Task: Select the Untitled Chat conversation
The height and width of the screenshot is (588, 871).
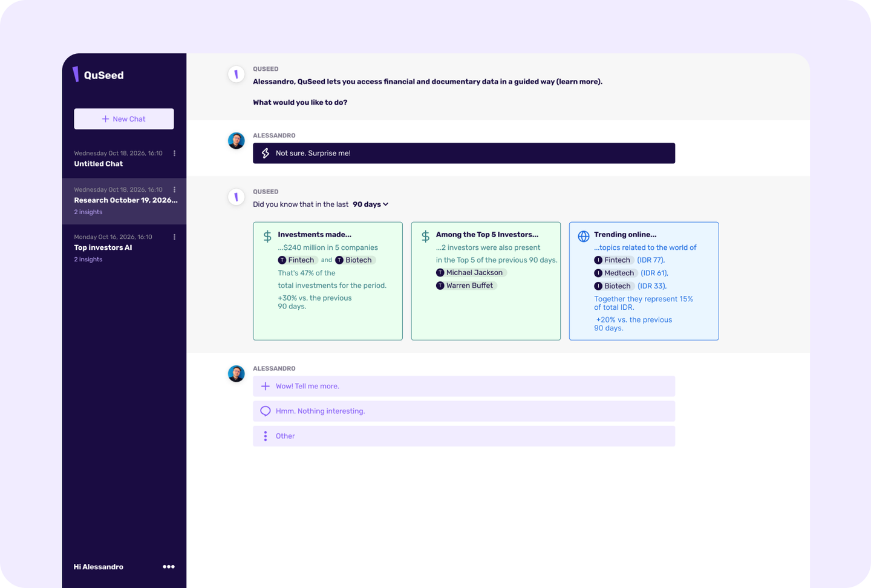Action: click(124, 158)
